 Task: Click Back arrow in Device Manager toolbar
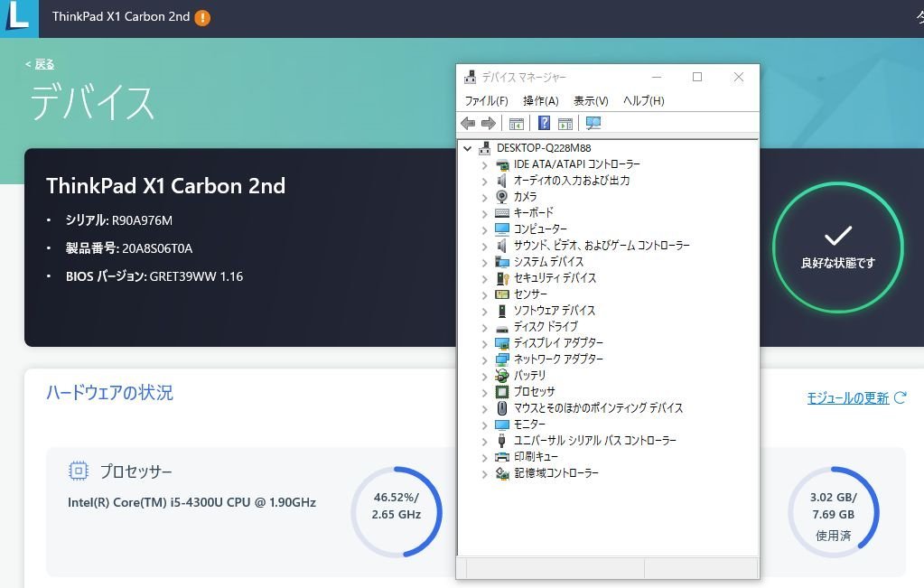coord(468,123)
